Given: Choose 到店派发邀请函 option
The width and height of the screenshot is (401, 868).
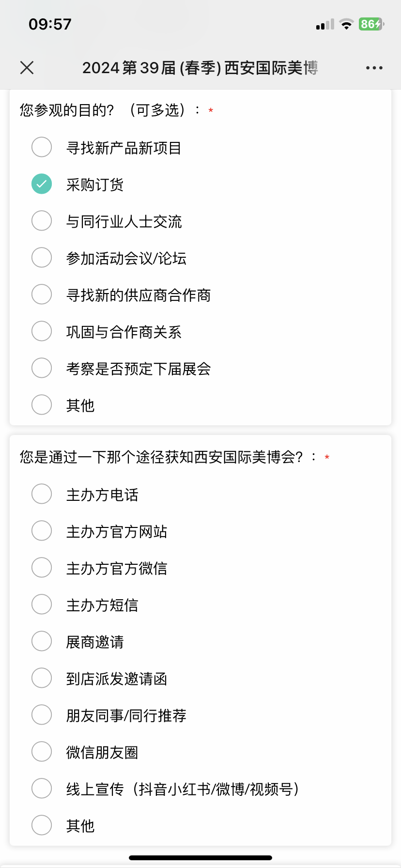Looking at the screenshot, I should 42,678.
